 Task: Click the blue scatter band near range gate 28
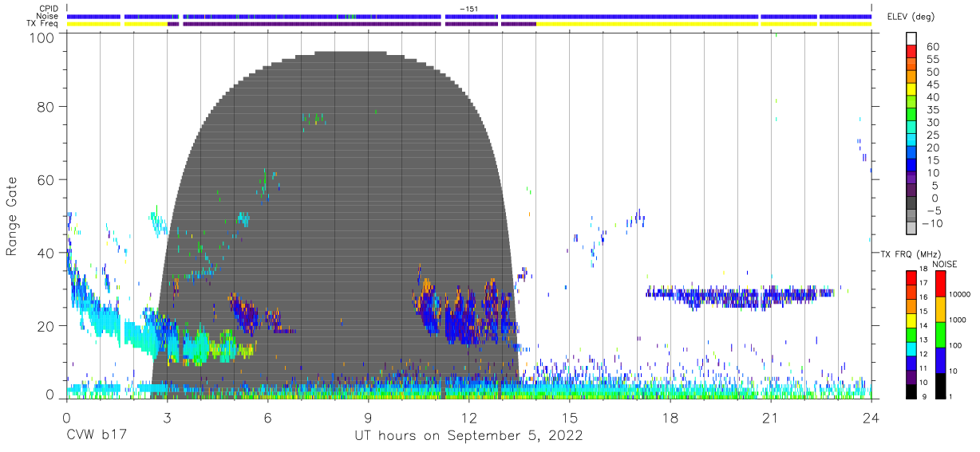point(740,296)
